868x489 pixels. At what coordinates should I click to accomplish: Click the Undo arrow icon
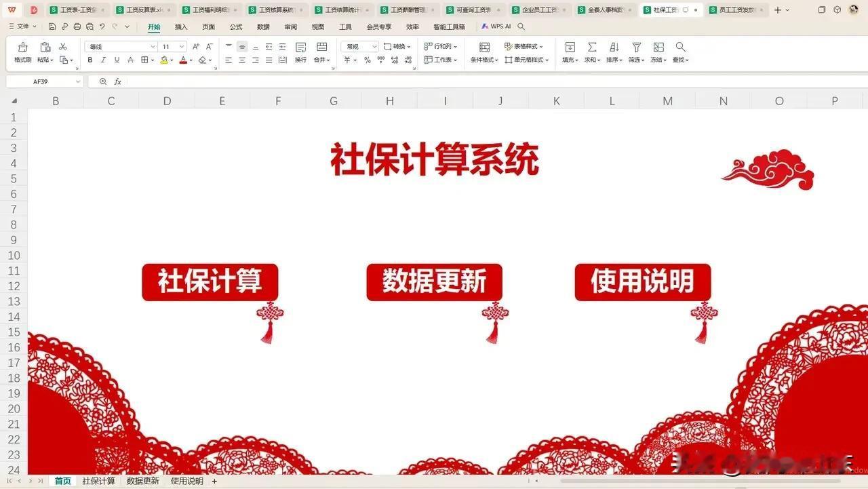tap(102, 27)
